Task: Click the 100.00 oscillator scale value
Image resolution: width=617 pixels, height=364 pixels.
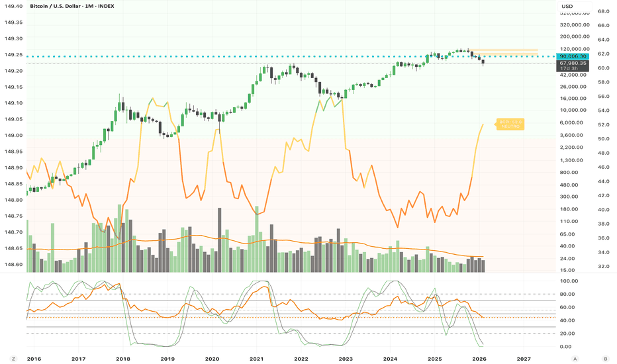Action: (x=569, y=281)
